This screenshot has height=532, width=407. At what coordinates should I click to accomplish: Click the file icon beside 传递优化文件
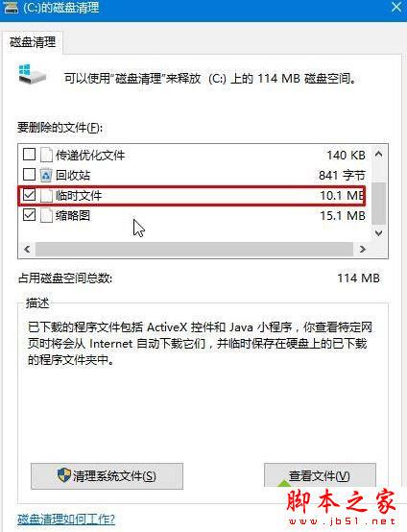[x=46, y=155]
